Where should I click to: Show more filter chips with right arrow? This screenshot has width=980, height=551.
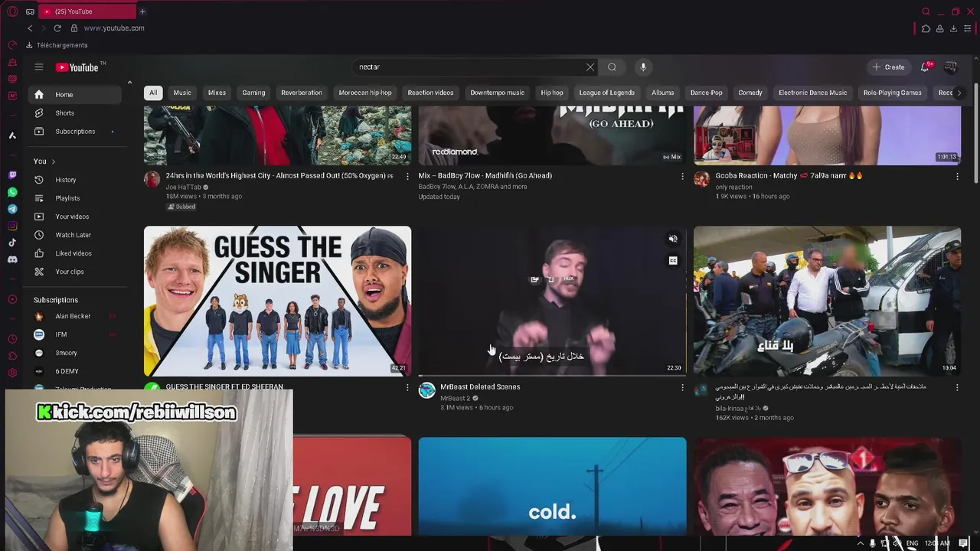(x=959, y=93)
